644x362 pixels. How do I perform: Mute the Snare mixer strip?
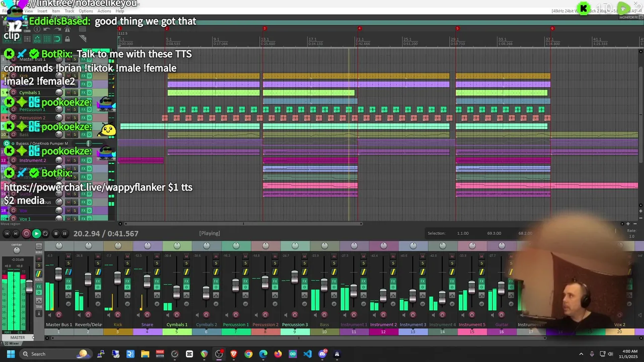[x=157, y=256]
